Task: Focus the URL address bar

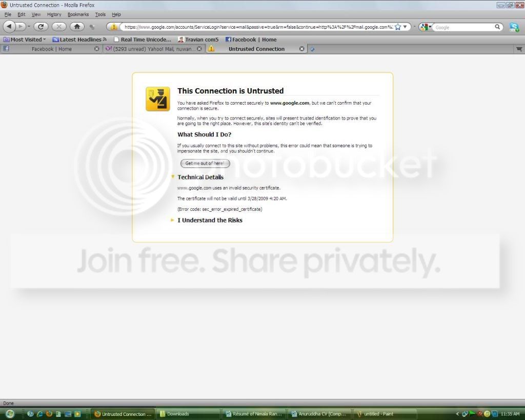Action: coord(258,27)
